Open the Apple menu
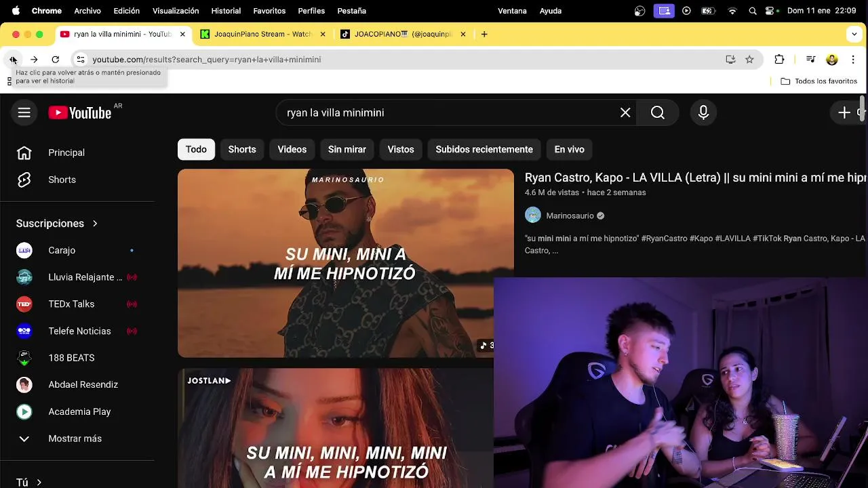The width and height of the screenshot is (868, 488). [16, 11]
